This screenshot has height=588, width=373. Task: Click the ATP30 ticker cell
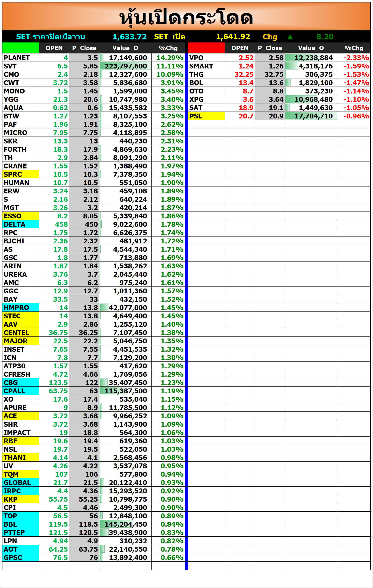point(21,366)
